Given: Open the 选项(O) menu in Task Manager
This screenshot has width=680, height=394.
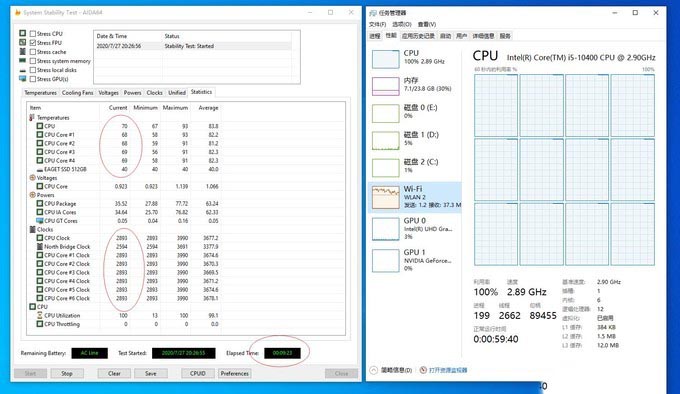Looking at the screenshot, I should (x=402, y=24).
